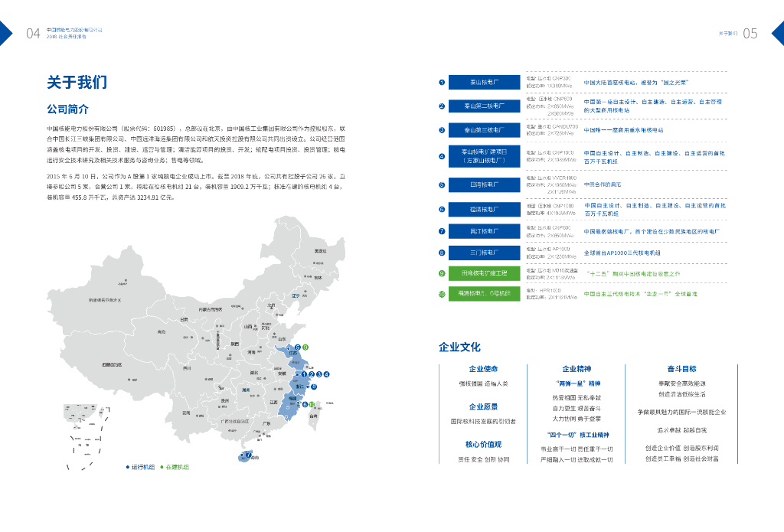784x532 pixels.
Task: Click the 运行机组 legend label
Action: coord(143,467)
